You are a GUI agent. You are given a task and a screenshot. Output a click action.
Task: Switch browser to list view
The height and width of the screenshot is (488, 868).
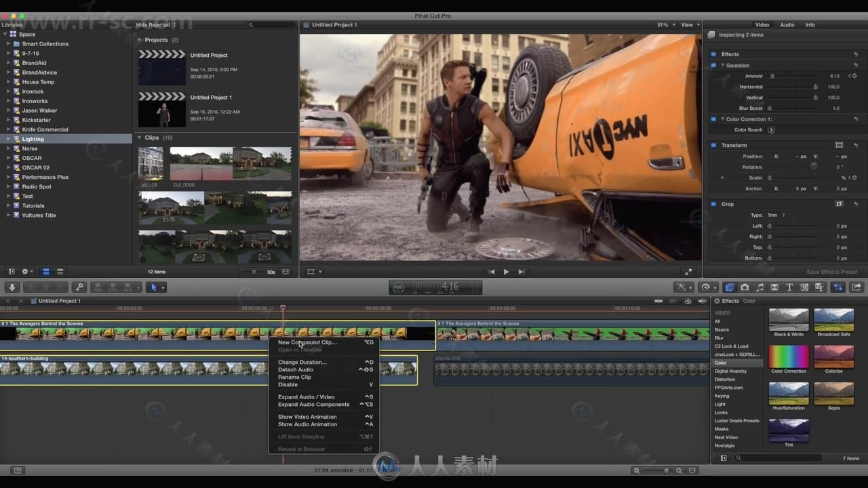[60, 272]
